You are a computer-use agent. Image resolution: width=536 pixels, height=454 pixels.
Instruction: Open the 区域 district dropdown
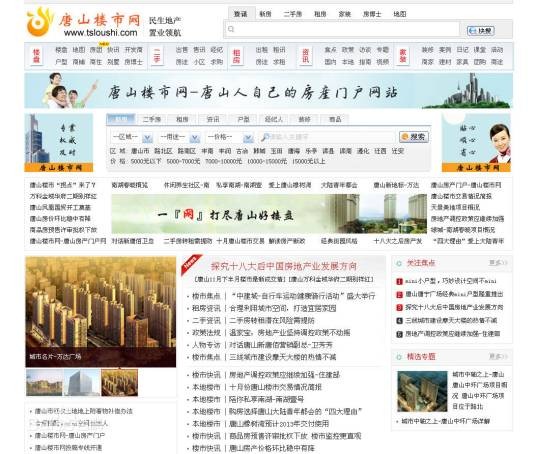click(x=132, y=137)
